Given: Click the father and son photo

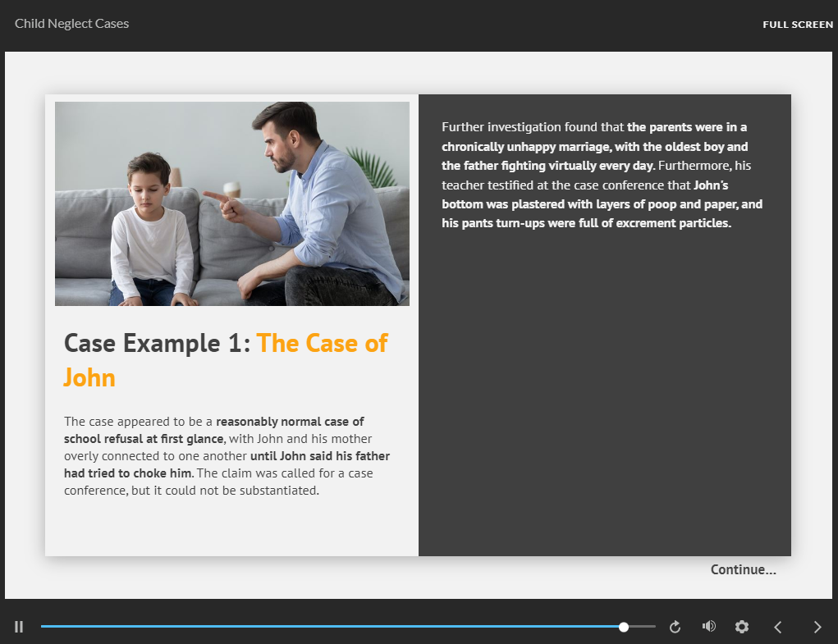Looking at the screenshot, I should point(231,203).
